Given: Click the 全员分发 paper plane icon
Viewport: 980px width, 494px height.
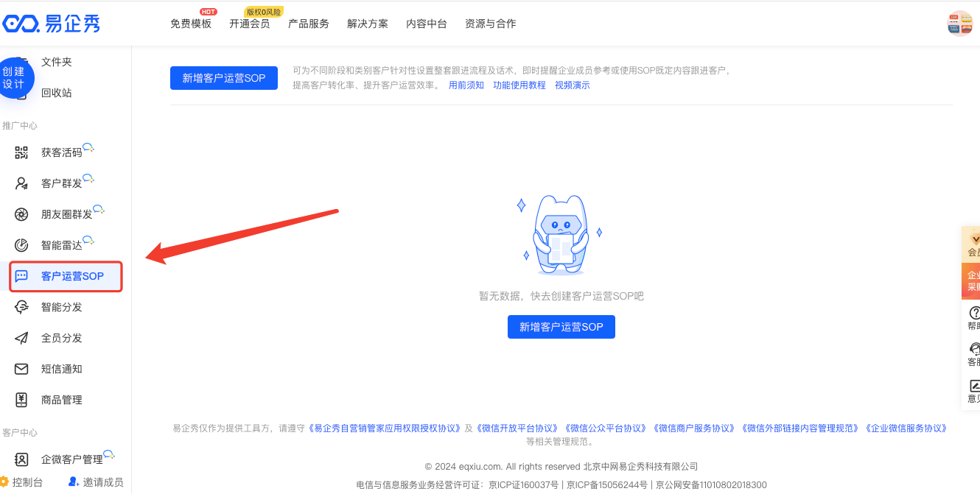Looking at the screenshot, I should point(21,338).
